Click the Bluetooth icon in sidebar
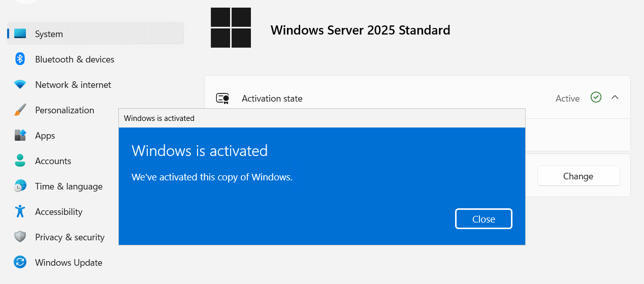 [x=20, y=59]
